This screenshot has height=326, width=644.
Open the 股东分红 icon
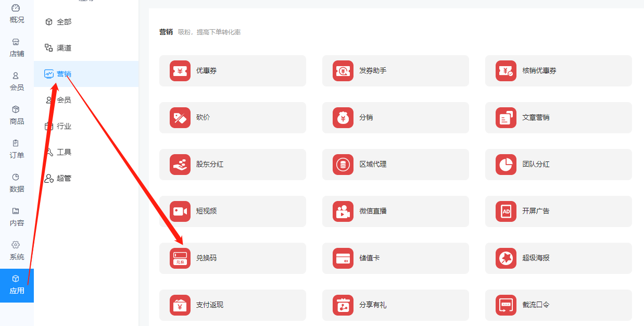(180, 165)
